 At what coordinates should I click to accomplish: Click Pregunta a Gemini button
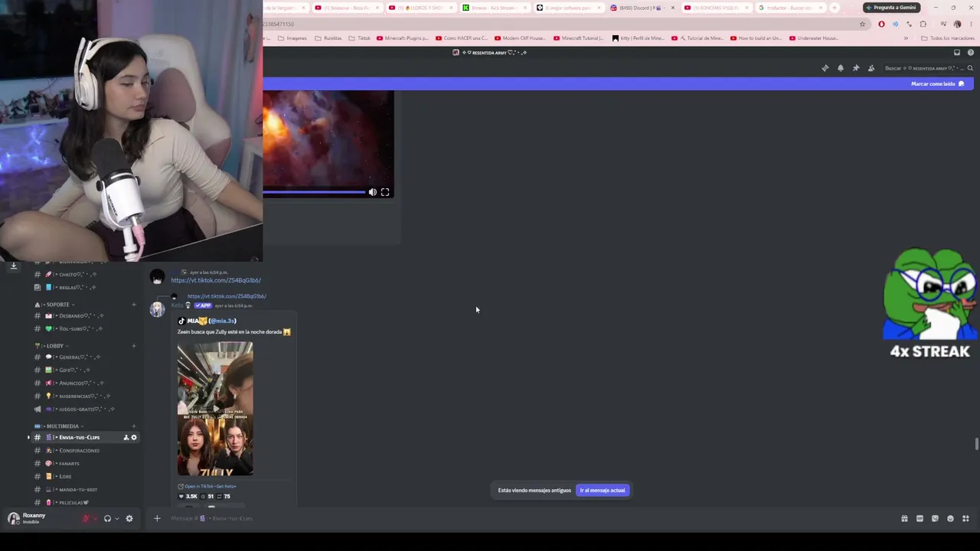pyautogui.click(x=891, y=8)
